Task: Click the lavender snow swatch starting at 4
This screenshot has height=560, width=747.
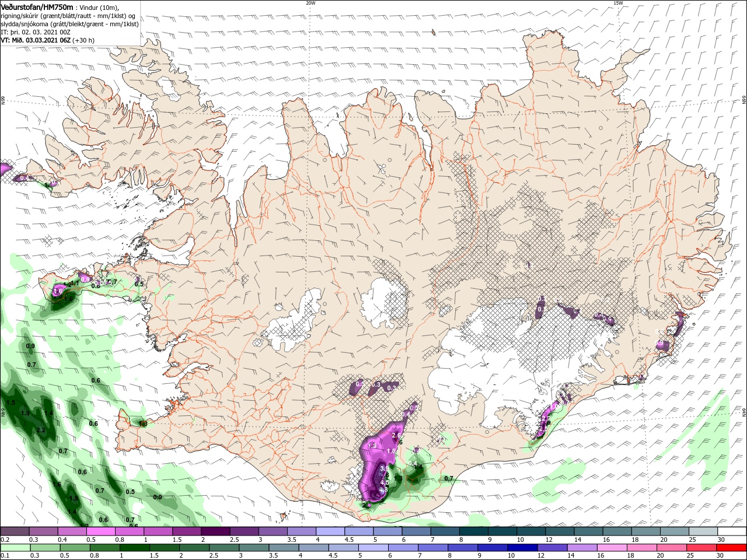Action: [x=330, y=531]
